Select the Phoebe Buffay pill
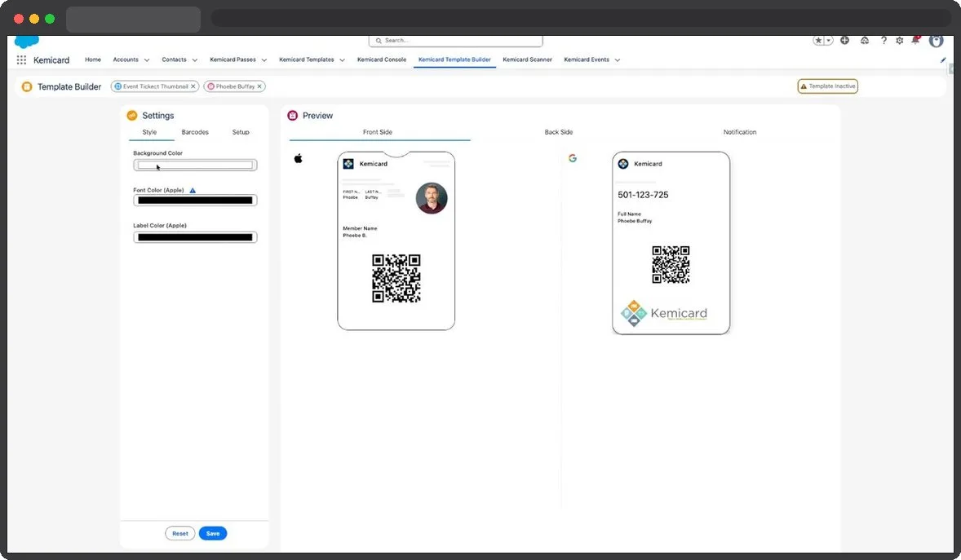961x560 pixels. [235, 86]
